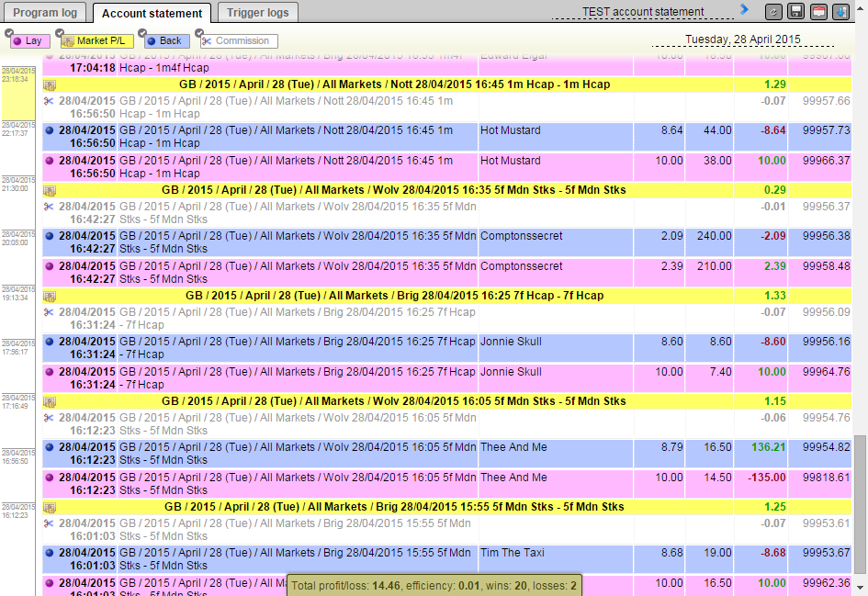Jump to the 20:05:00 timeline marker
This screenshot has width=868, height=596.
(x=18, y=239)
